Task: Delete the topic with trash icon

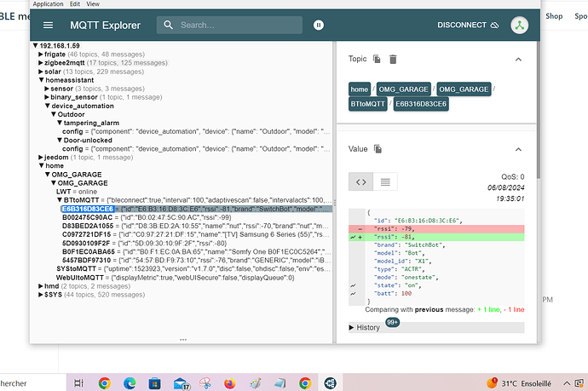Action: (x=393, y=60)
